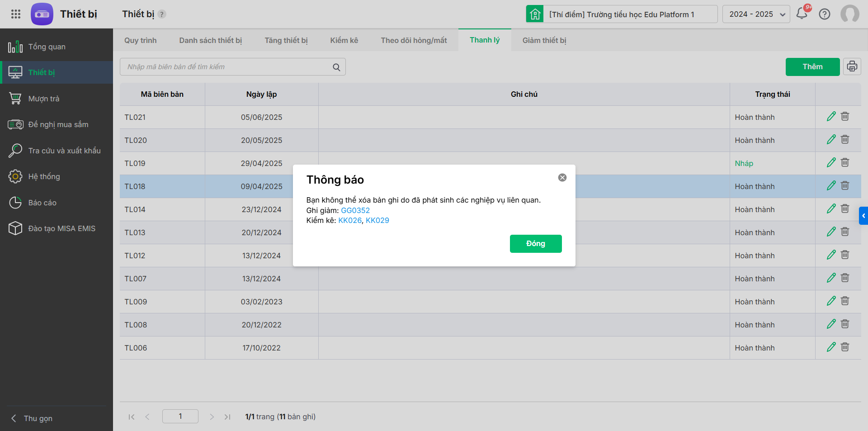
Task: Delete record TL006 with trash icon
Action: [x=845, y=347]
